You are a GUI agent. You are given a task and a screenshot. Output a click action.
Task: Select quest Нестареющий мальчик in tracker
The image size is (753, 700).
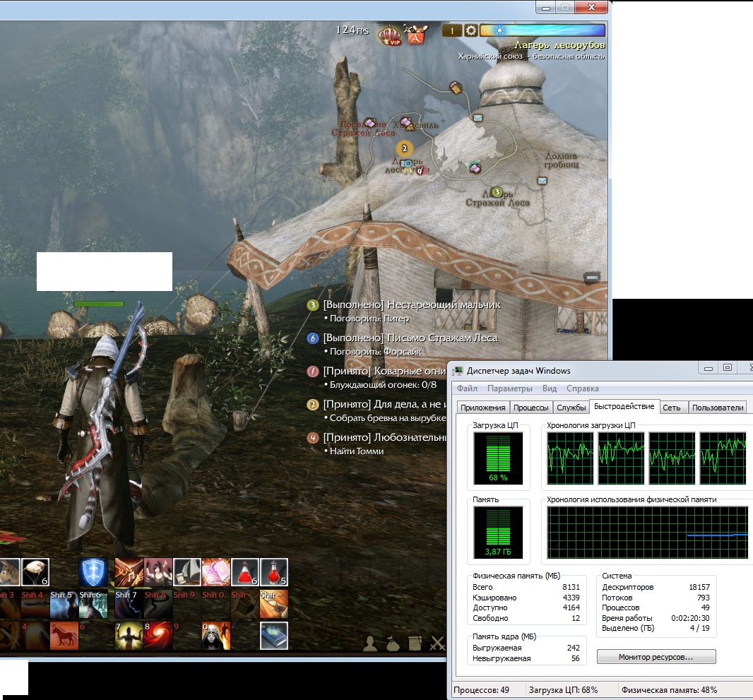(x=412, y=304)
